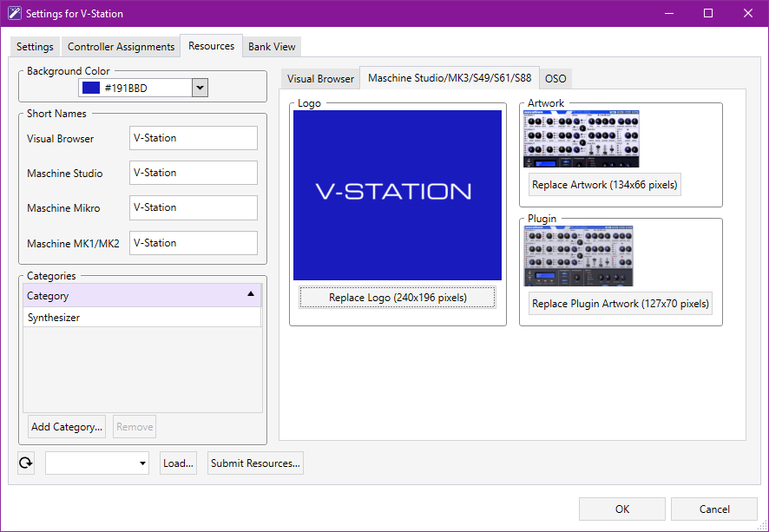Select the Synthesizer category row
The height and width of the screenshot is (532, 769).
[x=141, y=318]
